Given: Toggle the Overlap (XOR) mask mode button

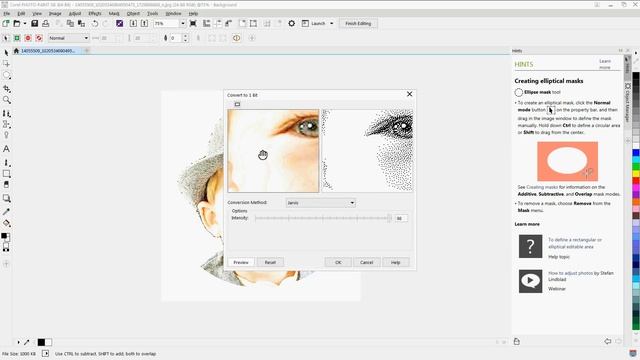Looking at the screenshot, I should pos(39,38).
